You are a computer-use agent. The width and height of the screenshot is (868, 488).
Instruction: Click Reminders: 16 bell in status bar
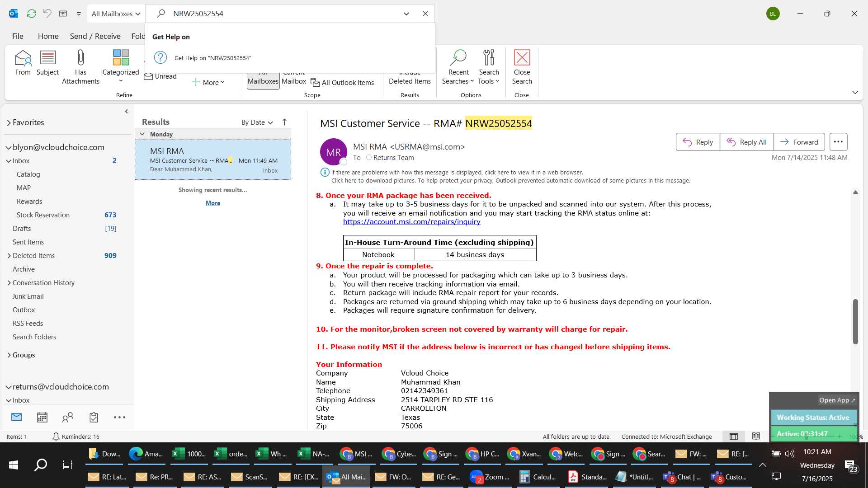[75, 436]
